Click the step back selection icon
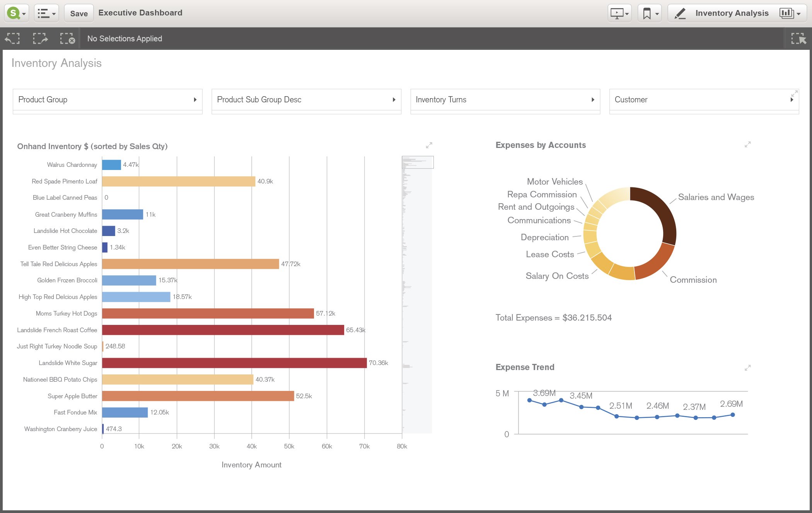Screen dimensions: 812x513 click(x=12, y=39)
